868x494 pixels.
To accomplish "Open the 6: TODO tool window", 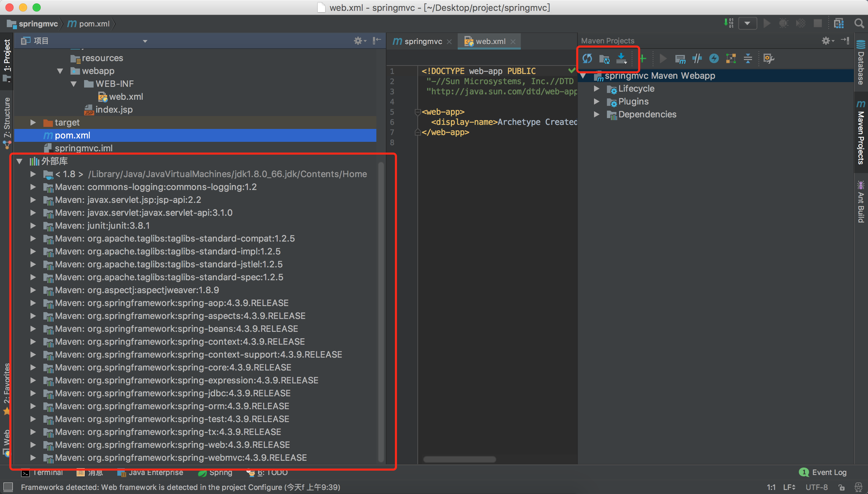I will coord(267,473).
